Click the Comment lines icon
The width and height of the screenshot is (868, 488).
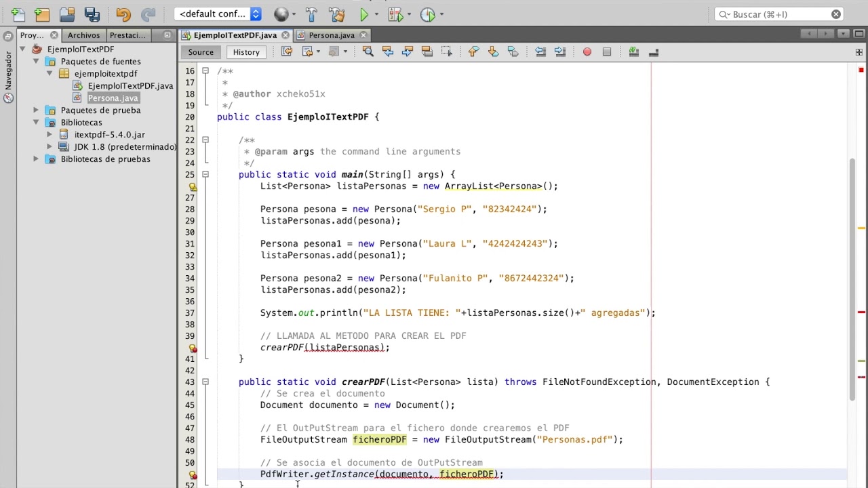[x=633, y=52]
